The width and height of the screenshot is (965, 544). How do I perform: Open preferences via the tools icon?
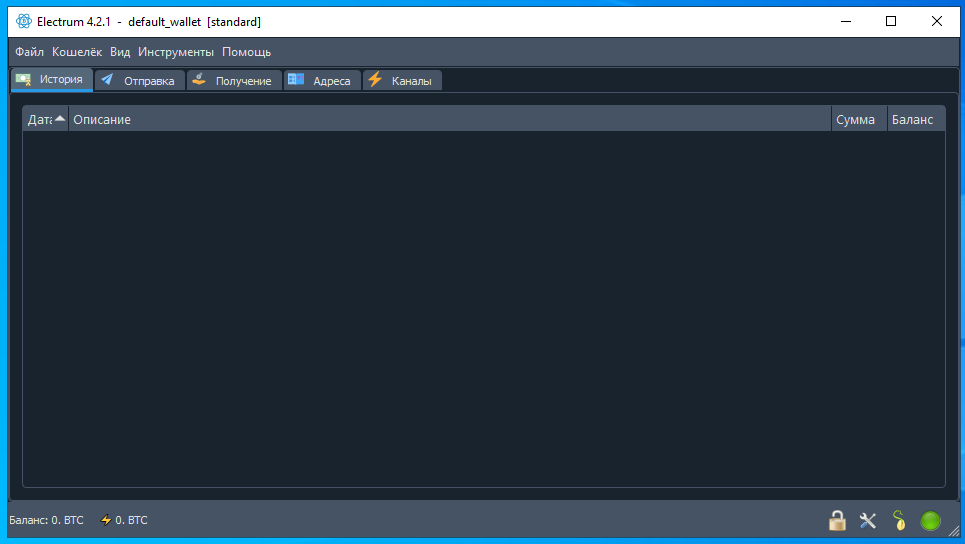(x=867, y=520)
